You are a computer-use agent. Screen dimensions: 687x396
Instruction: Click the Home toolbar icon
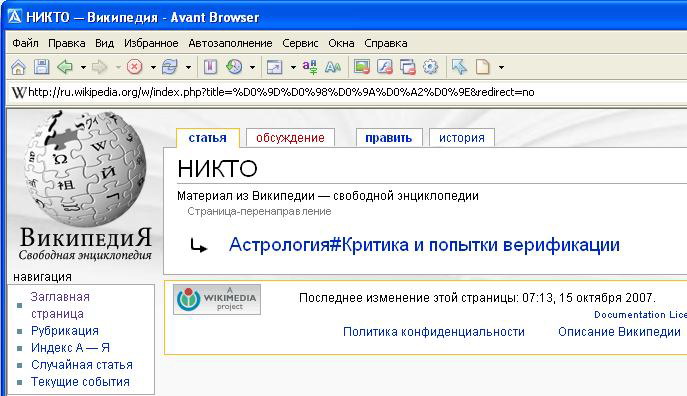[18, 67]
